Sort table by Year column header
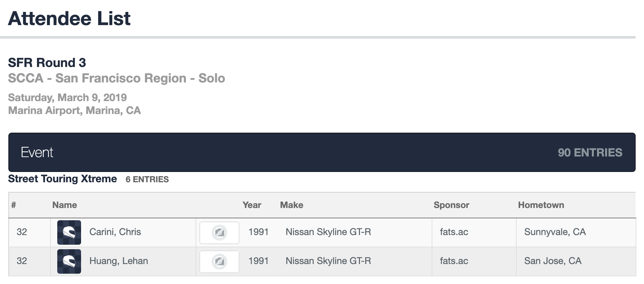This screenshot has width=644, height=284. pos(252,205)
